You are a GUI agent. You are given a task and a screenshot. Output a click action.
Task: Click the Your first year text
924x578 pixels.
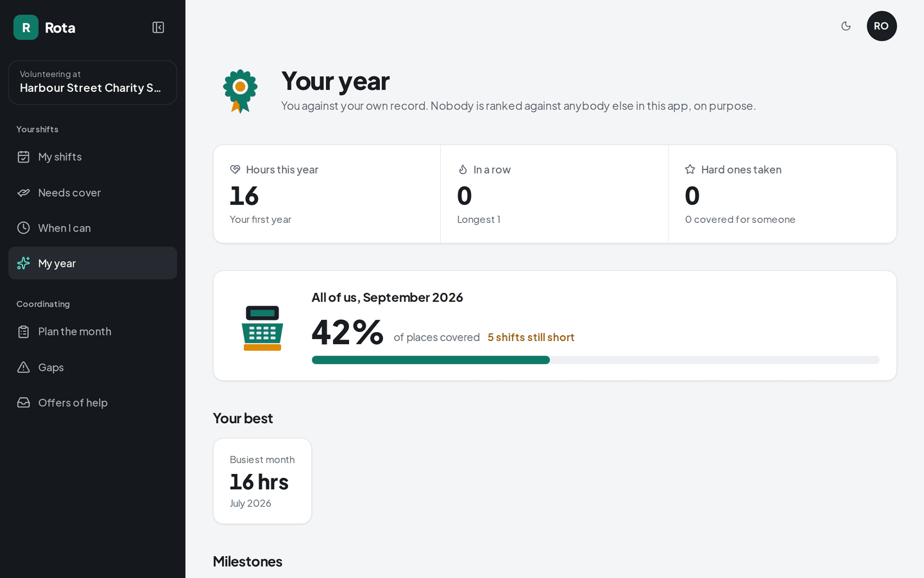point(261,220)
